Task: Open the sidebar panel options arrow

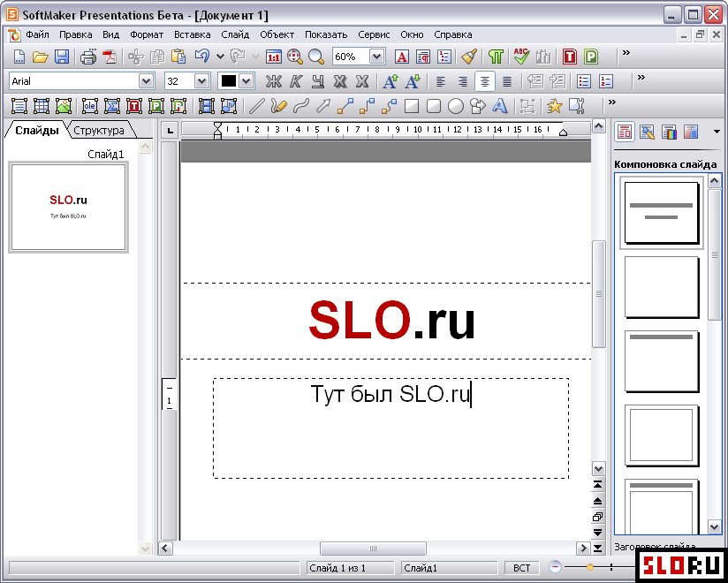Action: 717,132
